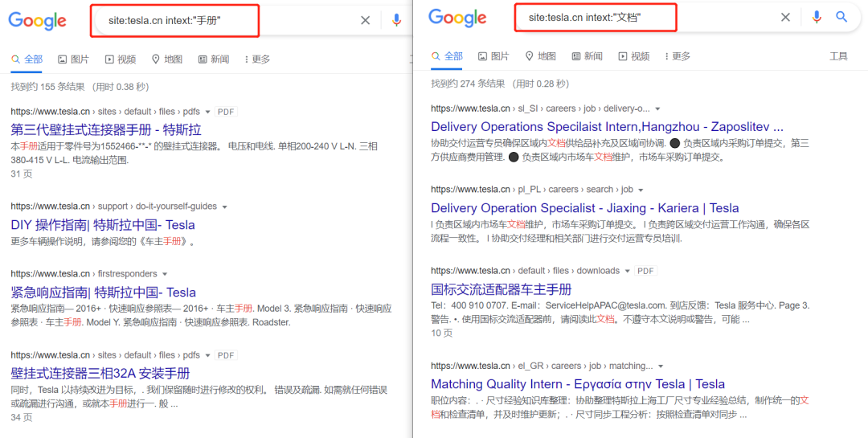Open 新闻 tab in right window
The height and width of the screenshot is (438, 868).
[587, 56]
